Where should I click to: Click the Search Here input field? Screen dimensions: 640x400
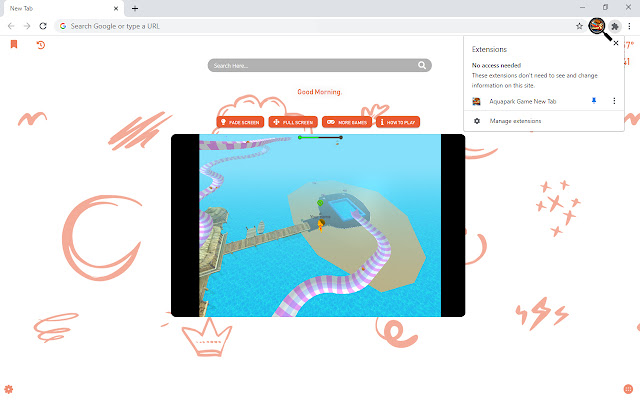[319, 65]
